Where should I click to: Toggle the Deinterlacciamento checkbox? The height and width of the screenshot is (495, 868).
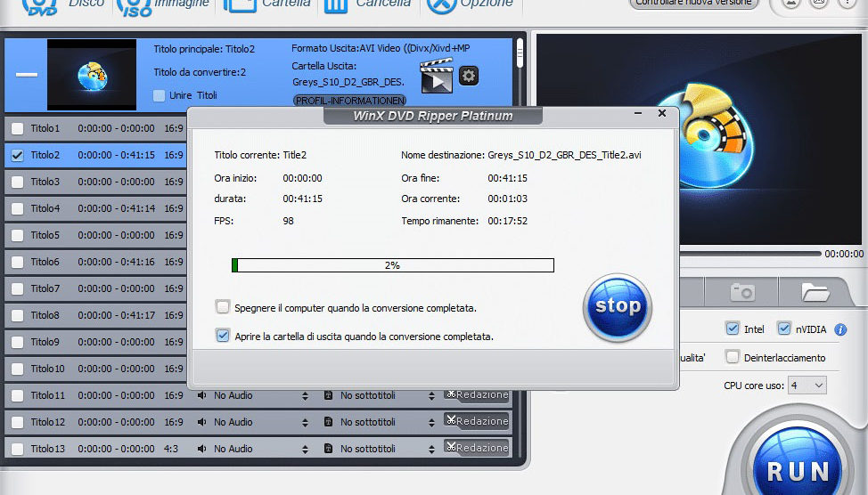pos(733,357)
